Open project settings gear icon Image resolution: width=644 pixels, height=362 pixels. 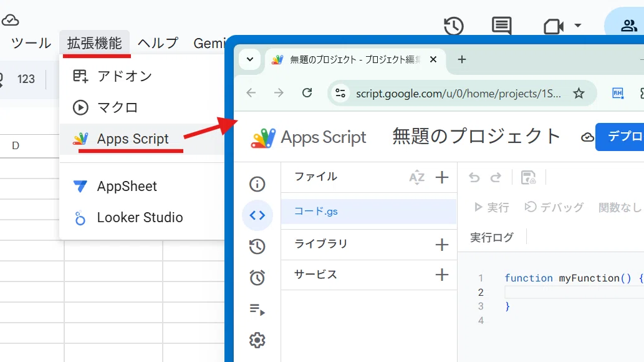coord(257,340)
